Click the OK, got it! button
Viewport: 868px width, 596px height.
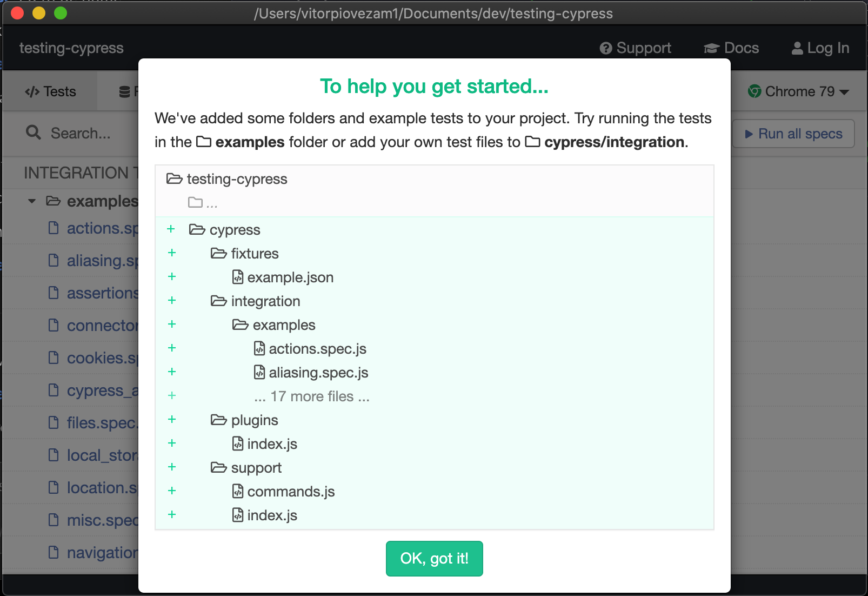pos(434,558)
